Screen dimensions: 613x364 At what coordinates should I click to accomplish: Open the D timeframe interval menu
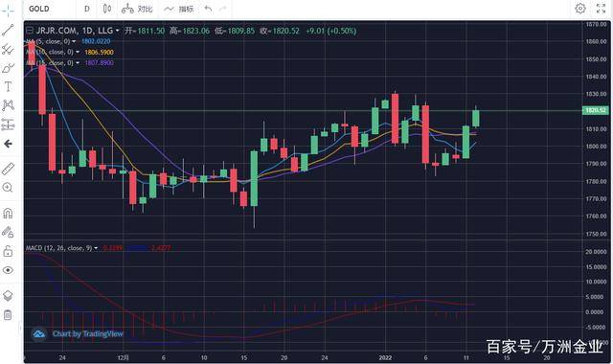click(87, 9)
